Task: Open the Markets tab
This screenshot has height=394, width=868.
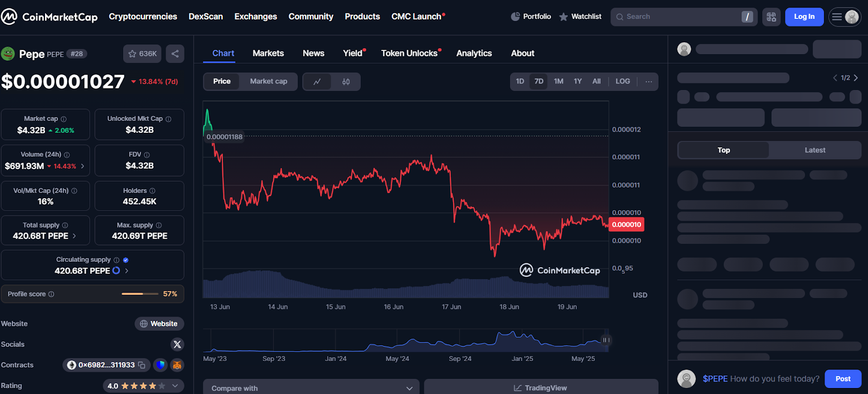Action: (x=268, y=53)
